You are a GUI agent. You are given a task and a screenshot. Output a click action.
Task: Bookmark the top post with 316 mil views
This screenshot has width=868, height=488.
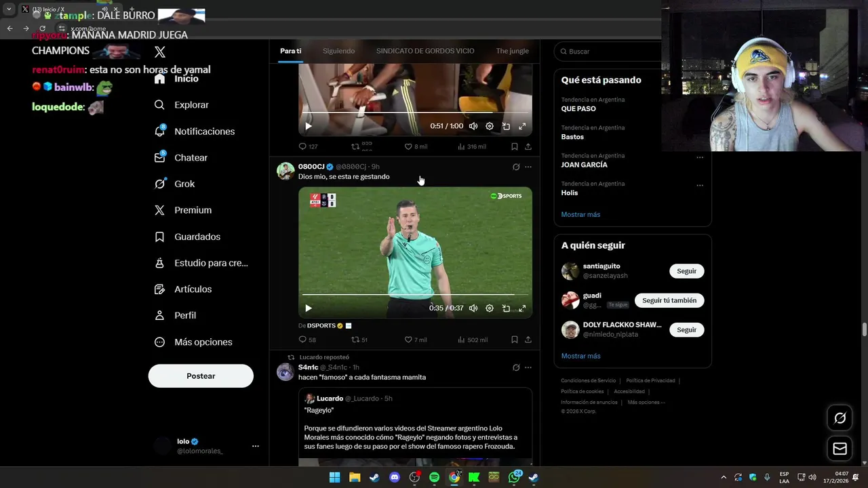pos(515,146)
